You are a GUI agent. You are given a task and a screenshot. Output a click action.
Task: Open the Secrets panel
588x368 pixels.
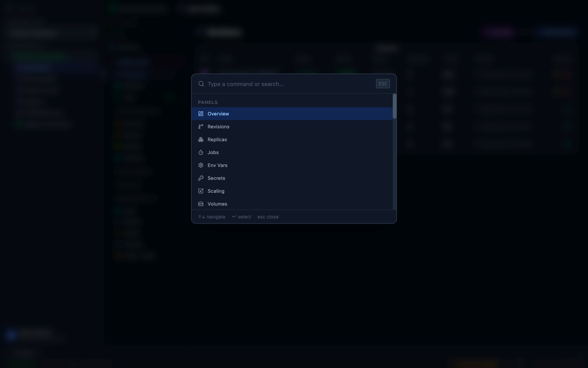(x=216, y=178)
